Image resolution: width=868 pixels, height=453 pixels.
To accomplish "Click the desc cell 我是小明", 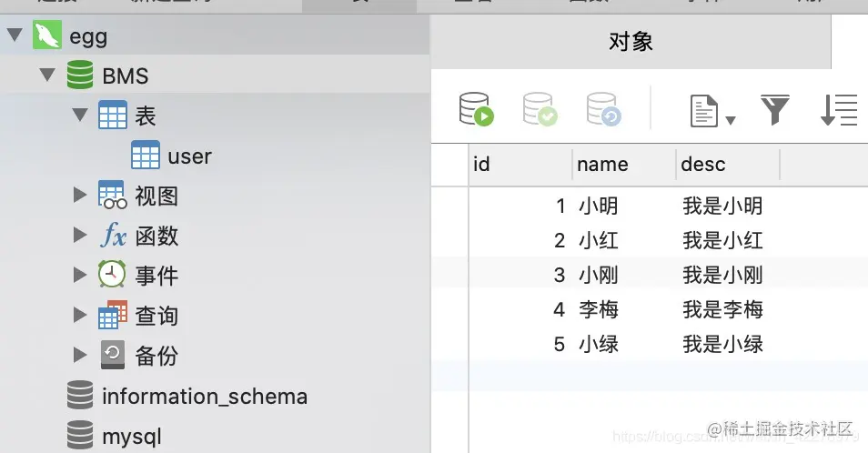I will 722,206.
